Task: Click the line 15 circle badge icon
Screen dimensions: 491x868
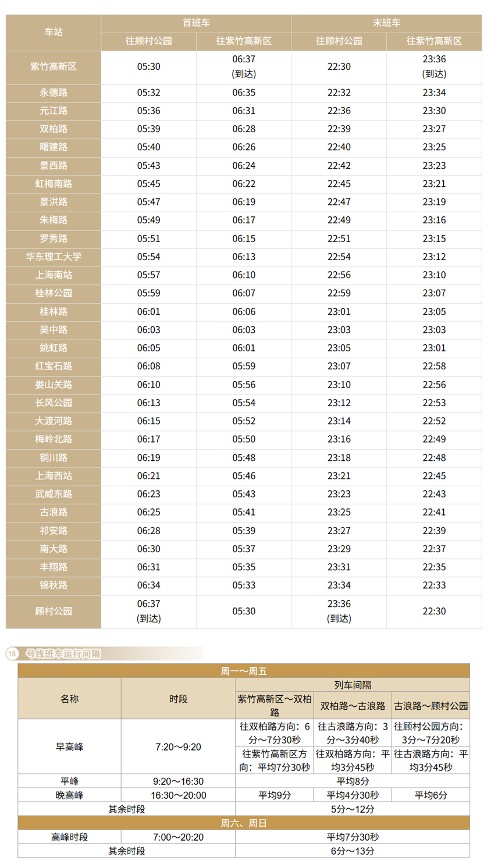Action: click(x=12, y=654)
